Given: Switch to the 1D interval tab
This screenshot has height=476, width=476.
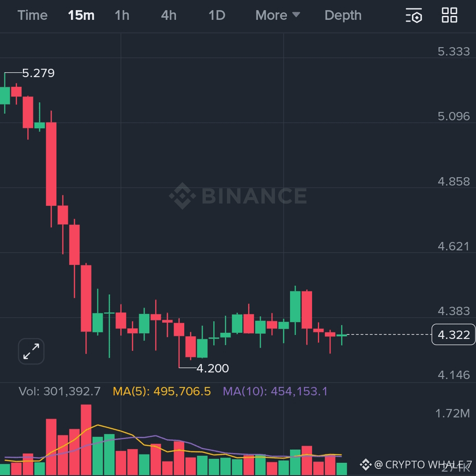Looking at the screenshot, I should [x=217, y=15].
